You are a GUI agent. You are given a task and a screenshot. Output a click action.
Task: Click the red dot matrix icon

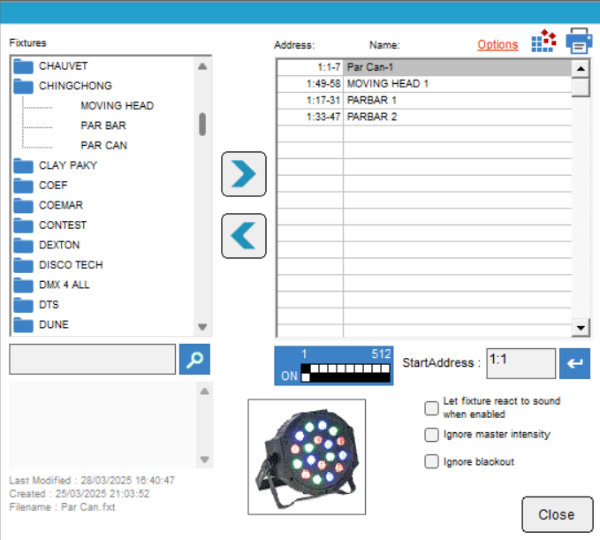tap(543, 42)
